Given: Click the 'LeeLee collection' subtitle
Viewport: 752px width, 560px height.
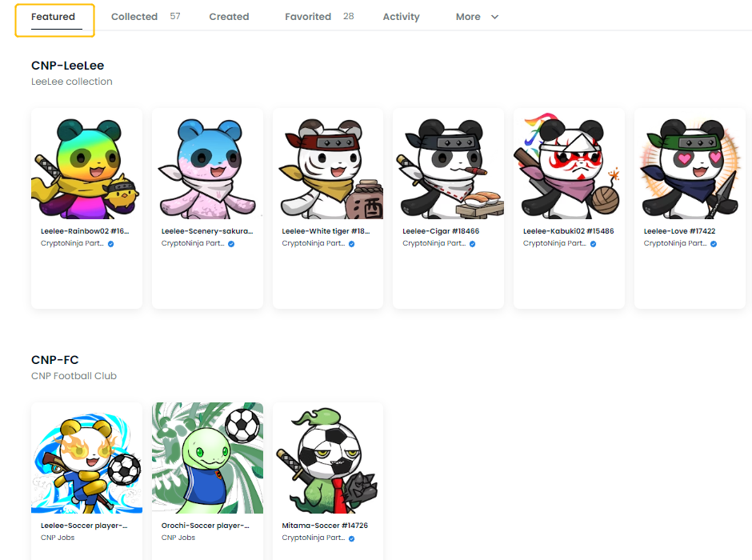Looking at the screenshot, I should click(72, 82).
